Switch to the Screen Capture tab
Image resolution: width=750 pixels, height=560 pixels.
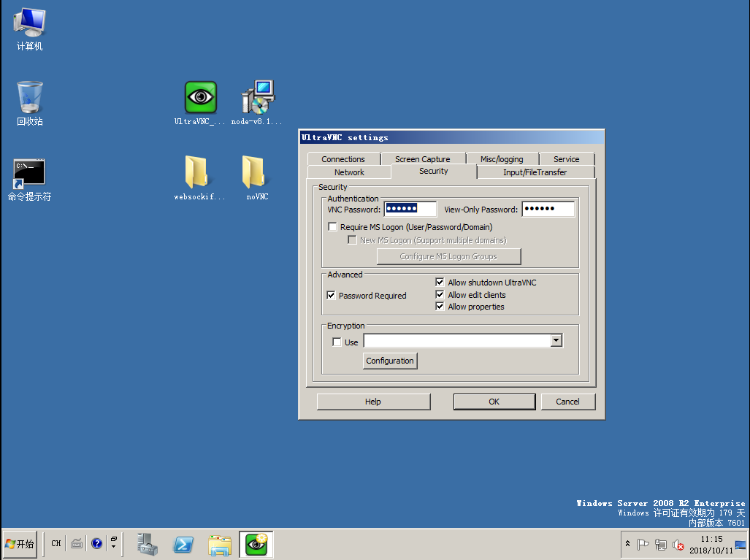pos(423,158)
